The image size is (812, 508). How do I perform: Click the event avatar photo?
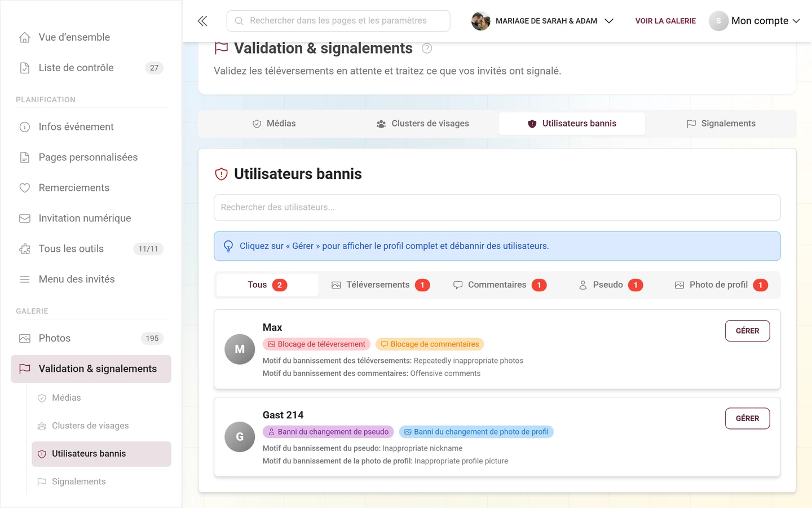pyautogui.click(x=480, y=21)
